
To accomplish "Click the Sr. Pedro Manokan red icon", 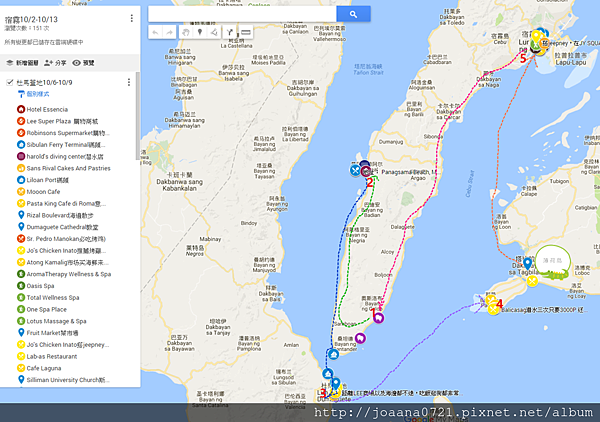I will (21, 239).
